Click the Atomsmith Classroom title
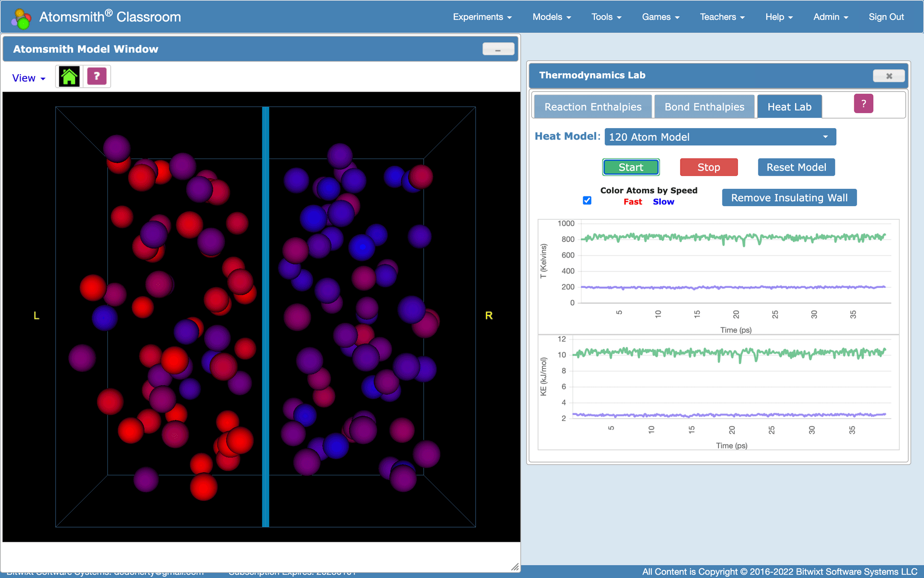 coord(110,17)
